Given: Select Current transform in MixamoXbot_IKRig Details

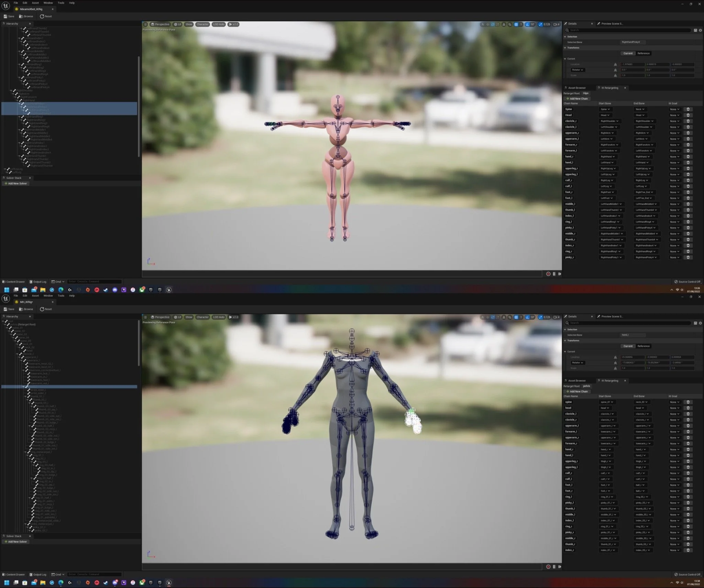Looking at the screenshot, I should [628, 53].
